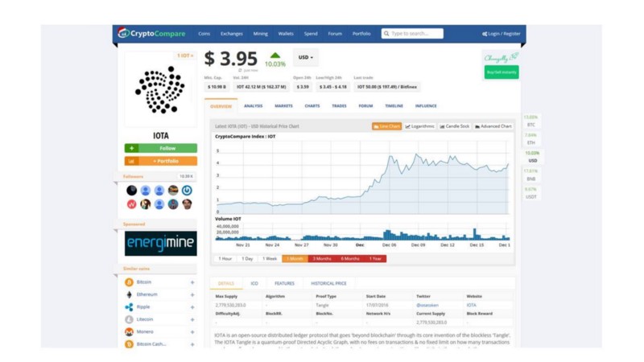Select the 1 Week time range
Viewport: 644px width, 362px height.
click(270, 259)
